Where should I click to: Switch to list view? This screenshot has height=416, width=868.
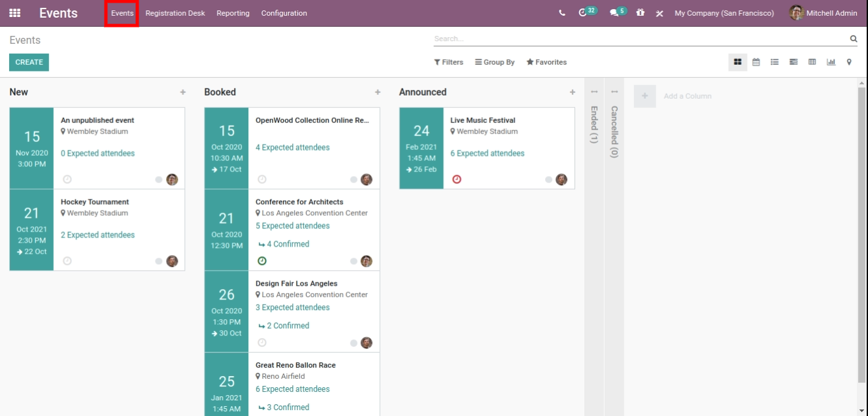775,62
